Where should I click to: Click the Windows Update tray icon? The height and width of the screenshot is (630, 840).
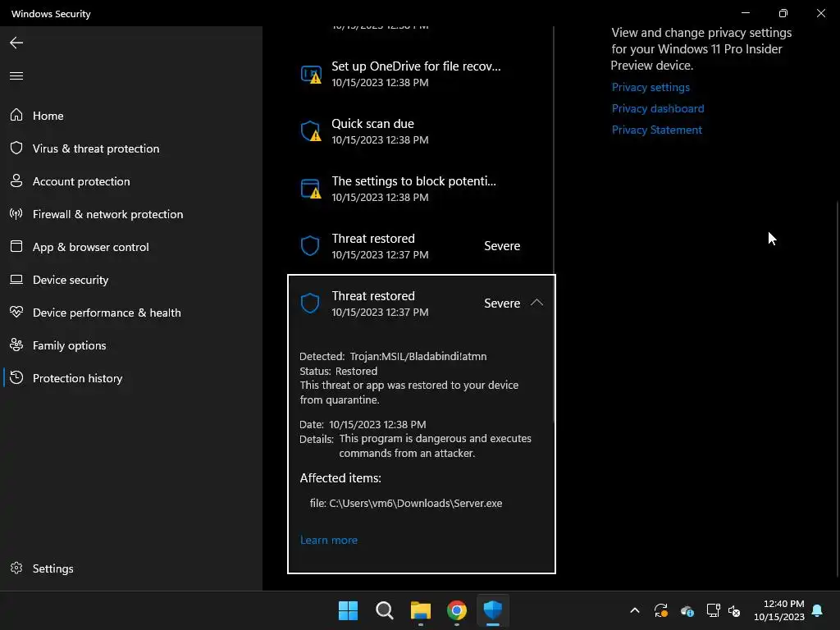coord(661,610)
